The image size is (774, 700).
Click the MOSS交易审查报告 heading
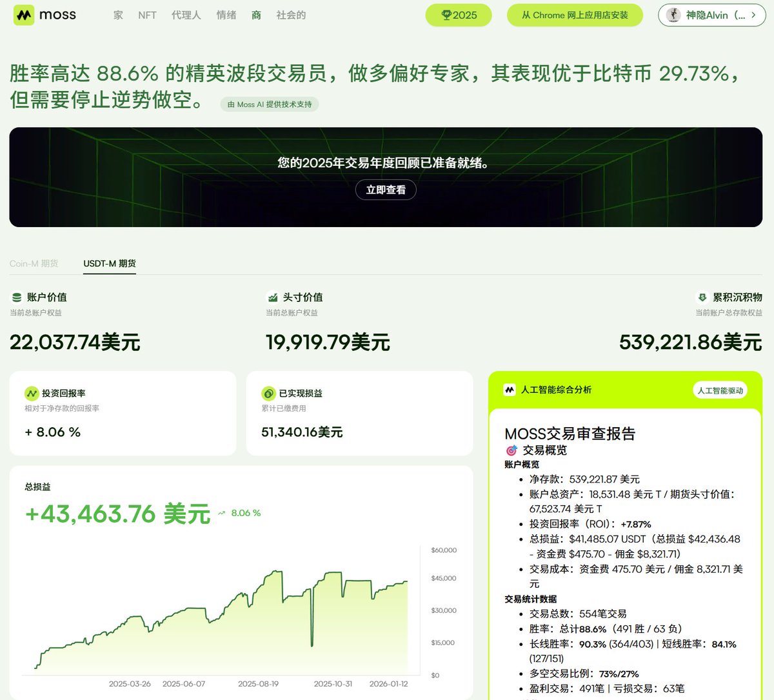tap(570, 434)
